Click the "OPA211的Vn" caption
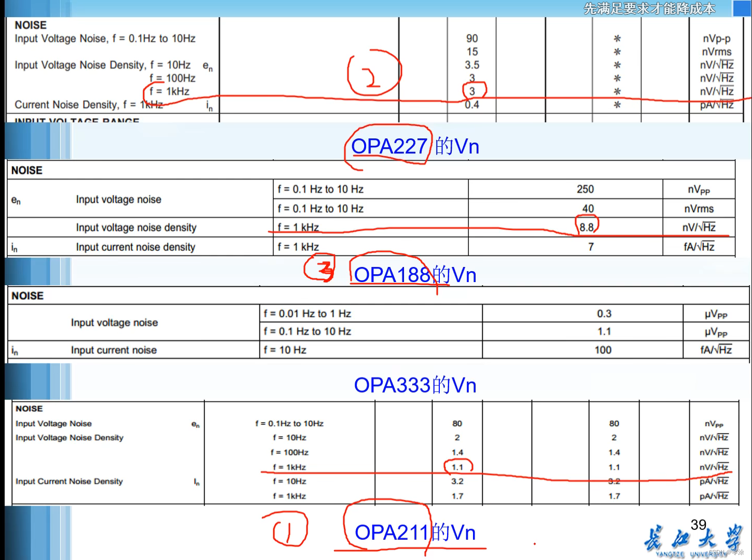Viewport: 752px width, 560px height. point(415,532)
